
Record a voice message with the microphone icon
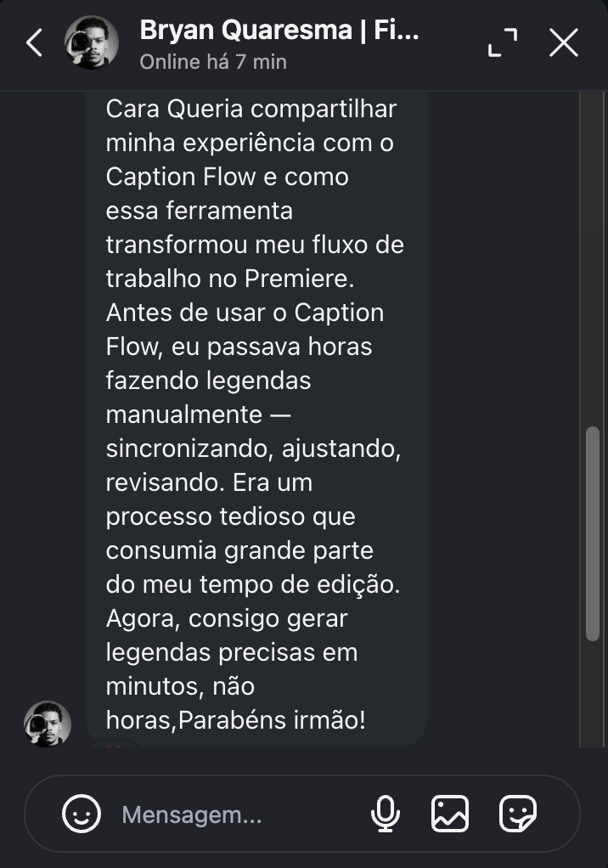tap(386, 814)
